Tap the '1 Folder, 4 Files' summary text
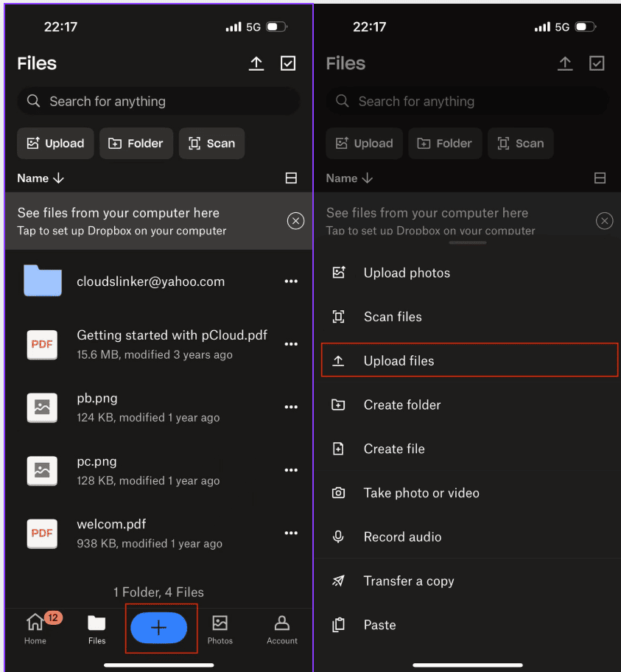Screen dimensions: 621x672 click(x=158, y=592)
